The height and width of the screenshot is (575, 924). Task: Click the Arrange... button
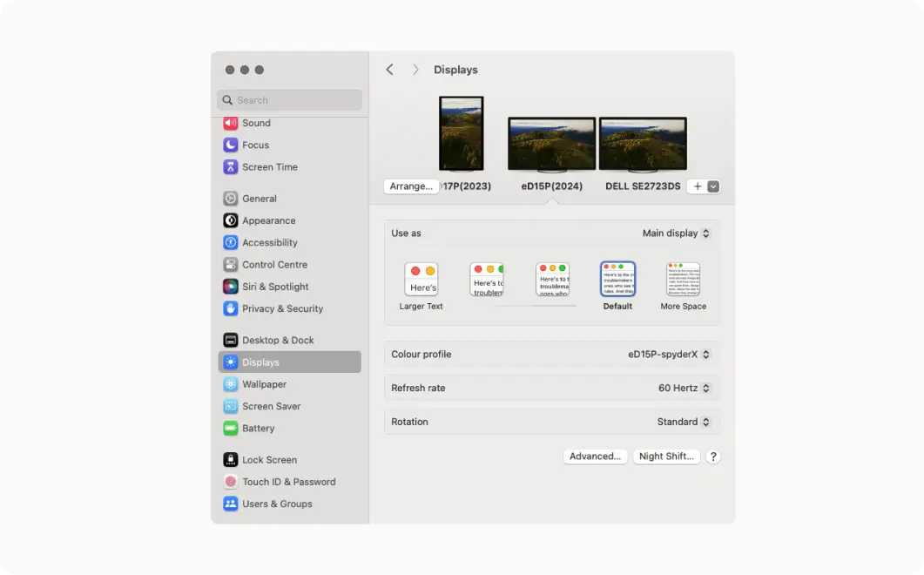411,186
